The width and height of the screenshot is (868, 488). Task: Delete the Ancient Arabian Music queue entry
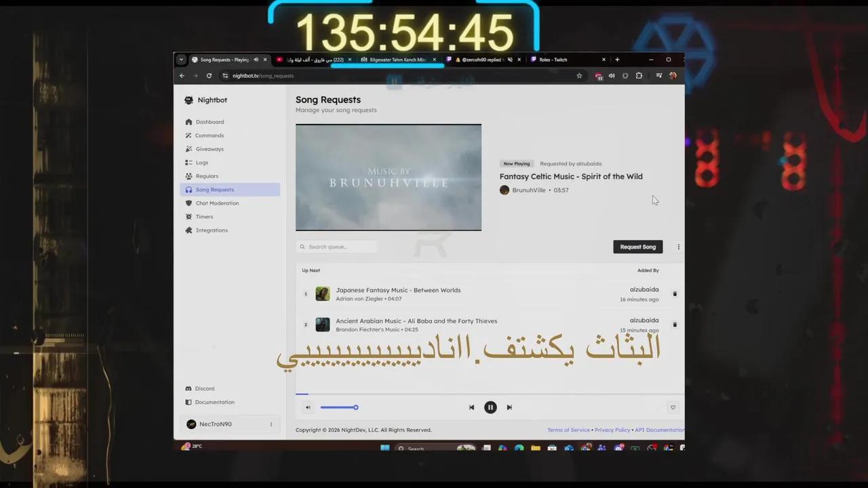tap(675, 325)
